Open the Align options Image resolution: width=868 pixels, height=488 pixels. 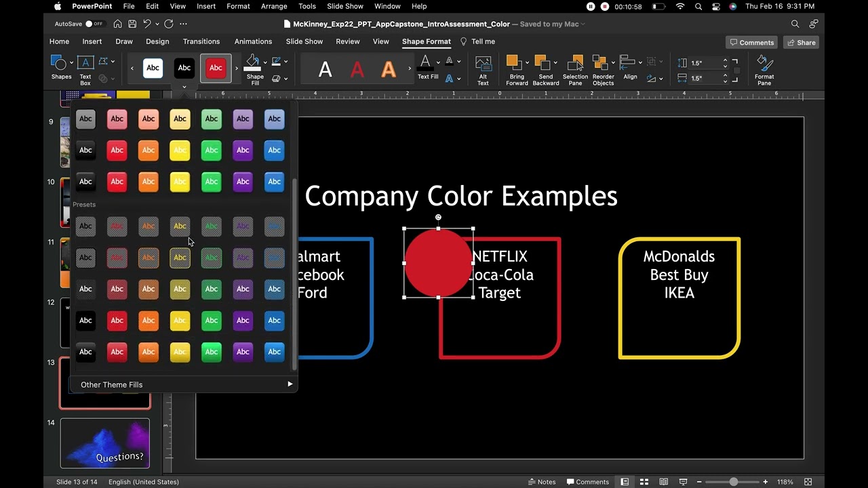click(630, 68)
